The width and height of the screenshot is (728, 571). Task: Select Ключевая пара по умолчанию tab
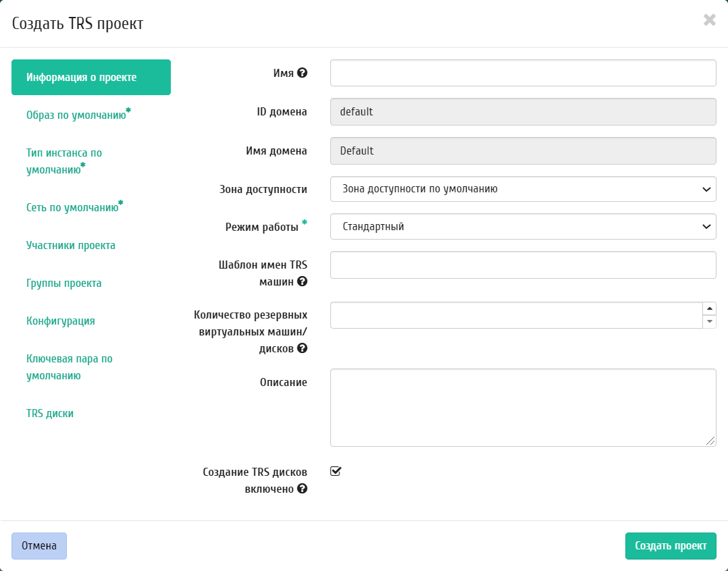[70, 367]
